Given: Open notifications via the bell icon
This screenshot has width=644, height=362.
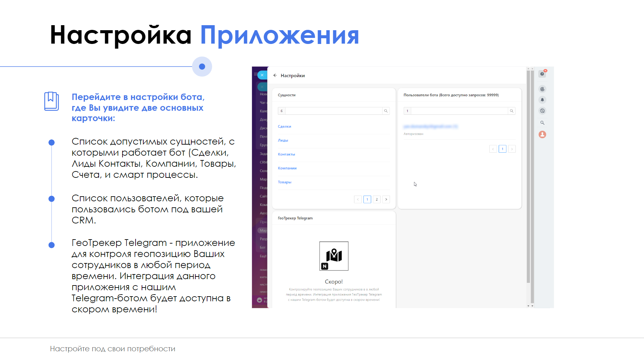Looking at the screenshot, I should (x=542, y=100).
